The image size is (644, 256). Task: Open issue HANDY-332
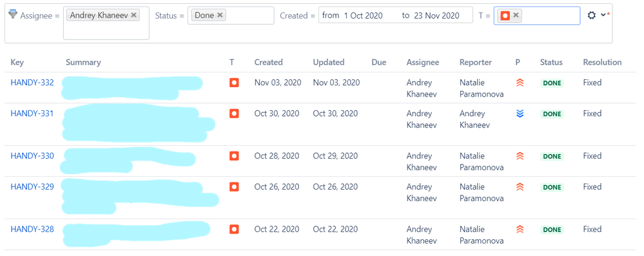[x=32, y=83]
